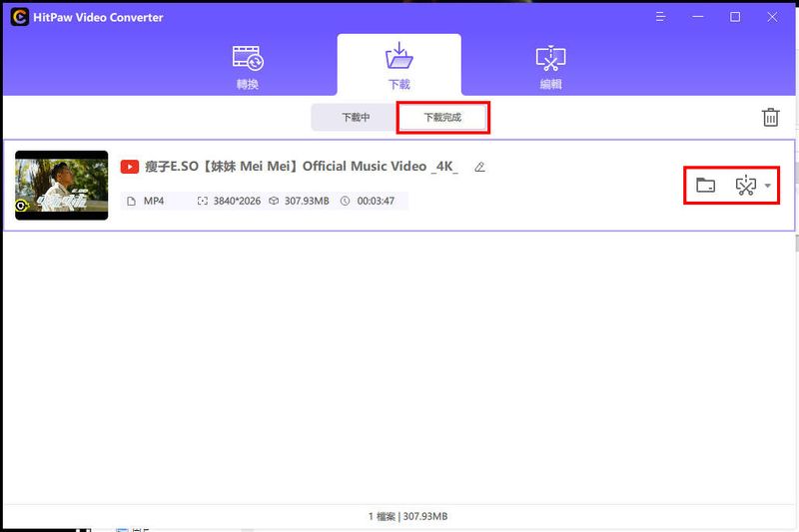Select the 下載中 (Downloading) sub-tab
The width and height of the screenshot is (799, 532).
356,117
